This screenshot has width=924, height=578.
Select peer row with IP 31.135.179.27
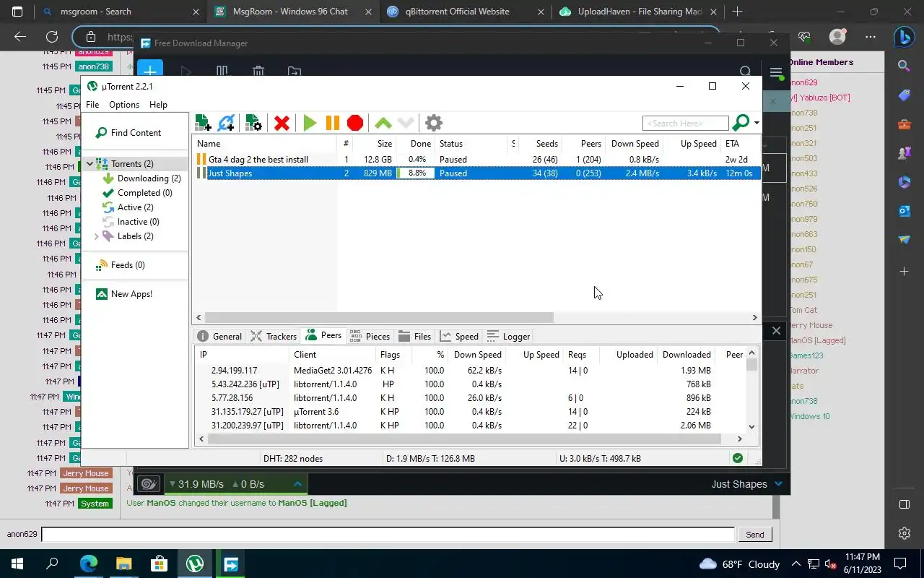(x=469, y=412)
